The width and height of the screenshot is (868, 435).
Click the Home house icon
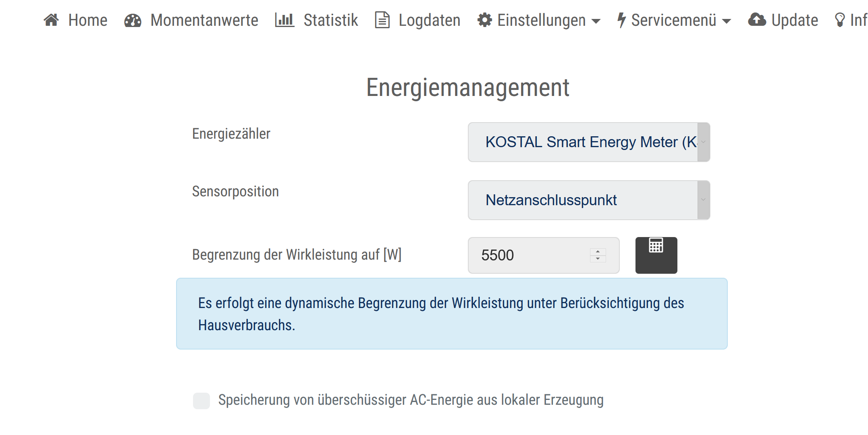51,20
